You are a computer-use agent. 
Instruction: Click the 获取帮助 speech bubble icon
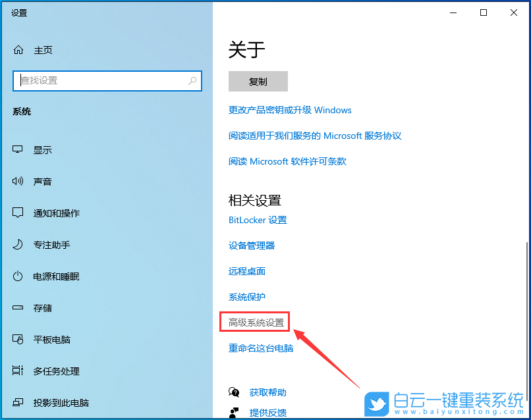click(234, 392)
